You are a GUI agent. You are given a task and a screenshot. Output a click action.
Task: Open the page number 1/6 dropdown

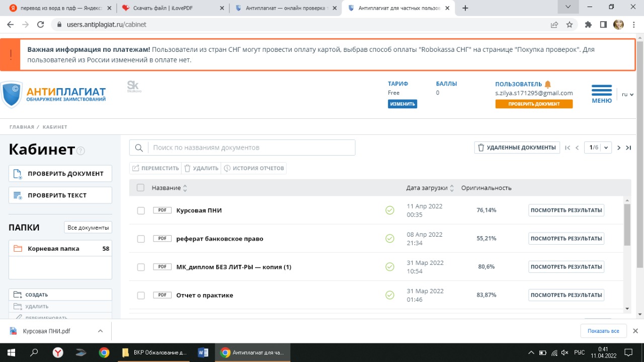[605, 148]
